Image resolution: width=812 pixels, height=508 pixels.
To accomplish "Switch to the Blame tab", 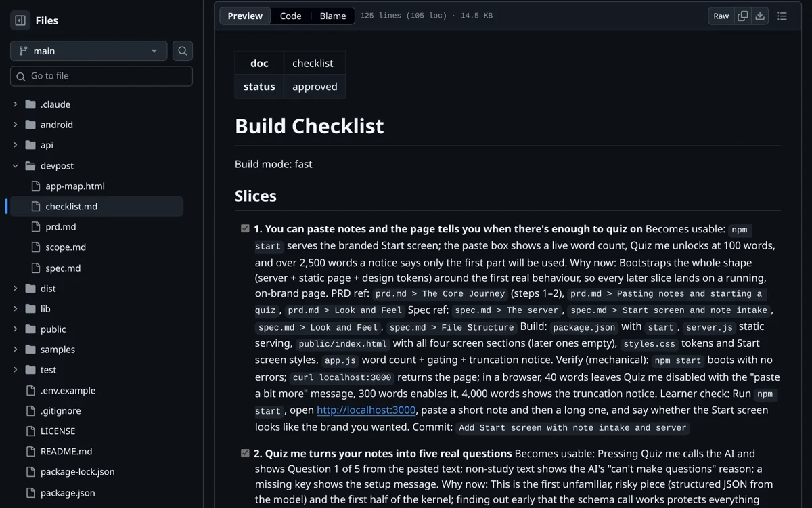I will 333,16.
